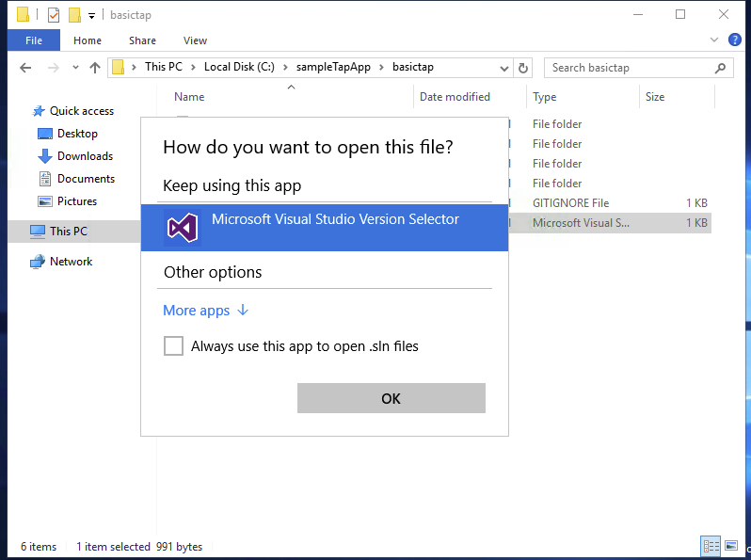Expand chevron after sampleTapApp in path

point(382,68)
